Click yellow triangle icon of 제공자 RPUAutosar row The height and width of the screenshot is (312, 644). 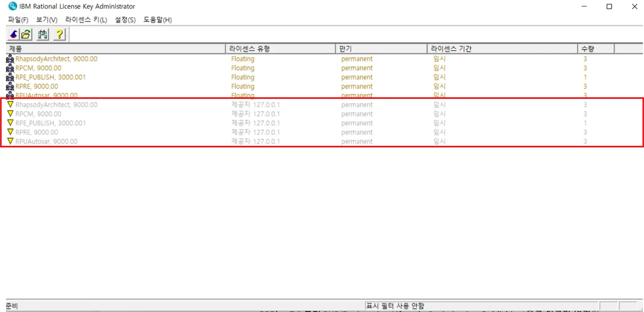pyautogui.click(x=11, y=141)
